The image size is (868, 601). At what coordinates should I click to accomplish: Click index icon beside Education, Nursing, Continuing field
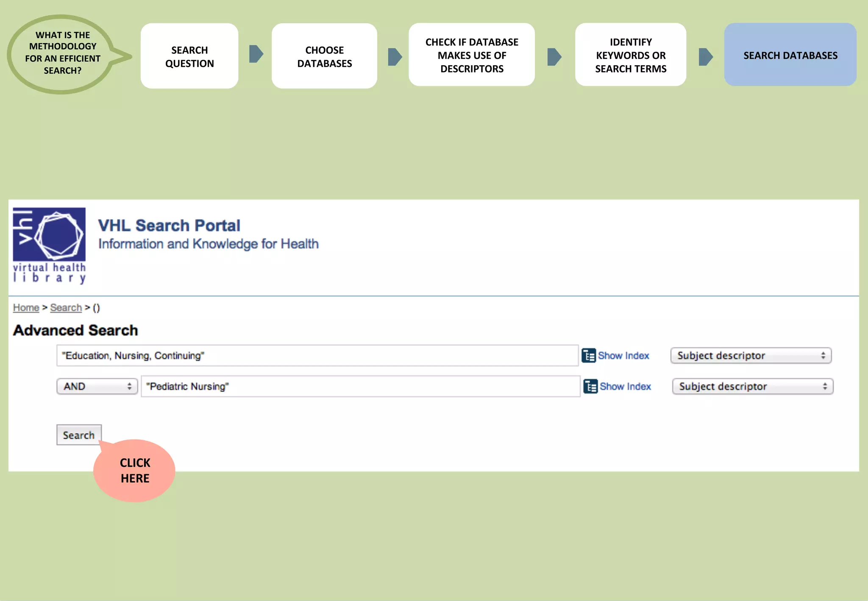588,356
